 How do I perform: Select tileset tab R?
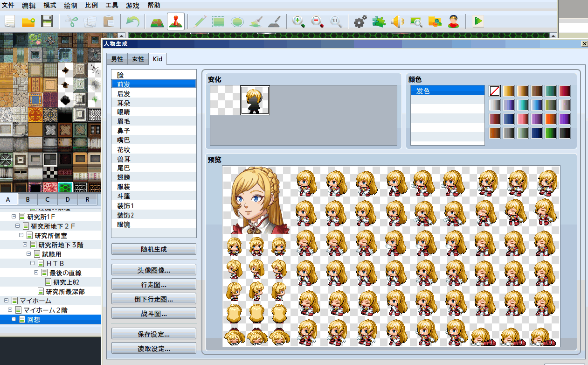(x=87, y=199)
